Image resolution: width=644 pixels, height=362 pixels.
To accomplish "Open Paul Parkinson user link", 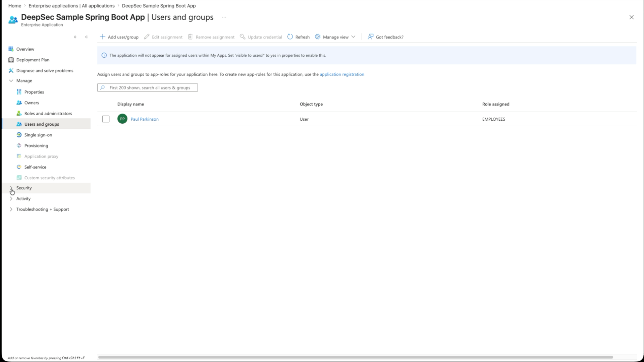I will point(145,119).
